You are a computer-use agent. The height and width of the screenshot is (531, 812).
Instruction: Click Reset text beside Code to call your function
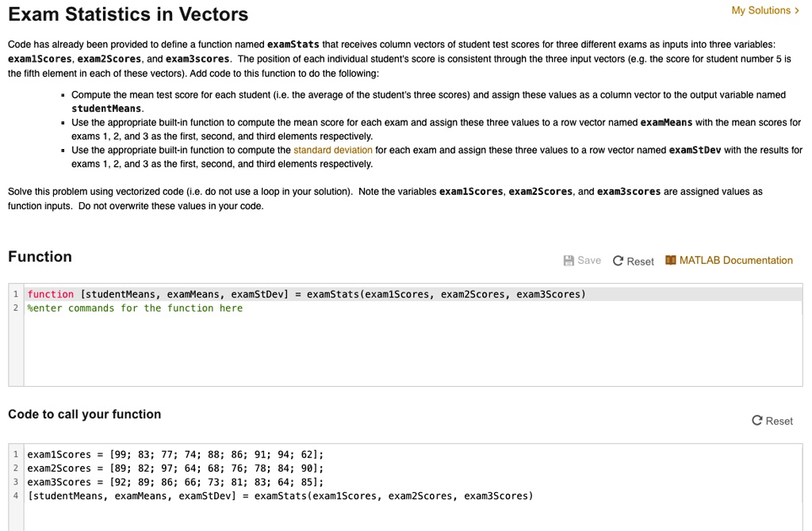779,421
